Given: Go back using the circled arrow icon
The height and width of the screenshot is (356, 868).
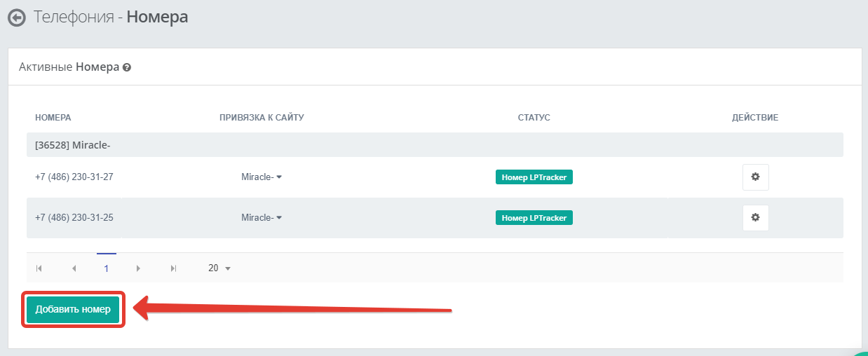Looking at the screenshot, I should [16, 18].
